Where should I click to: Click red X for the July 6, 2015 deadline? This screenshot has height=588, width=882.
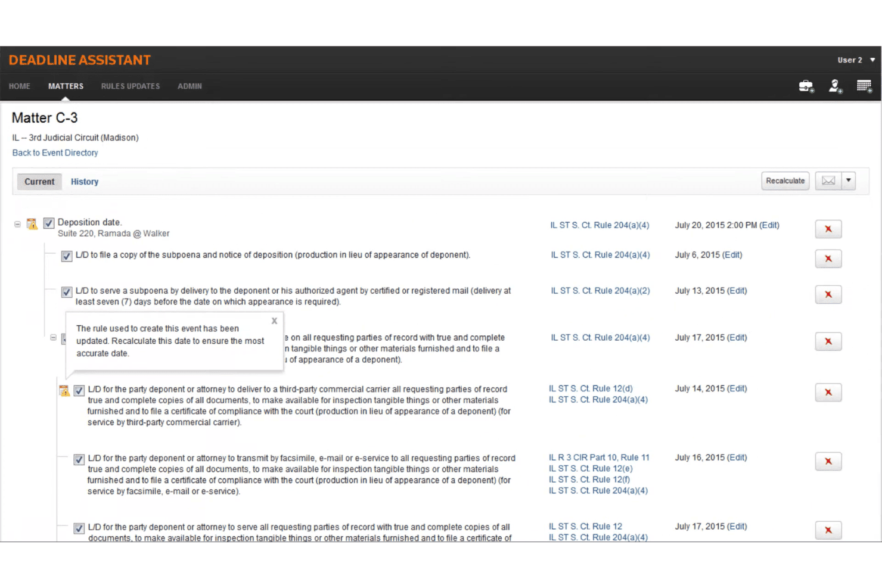tap(828, 259)
